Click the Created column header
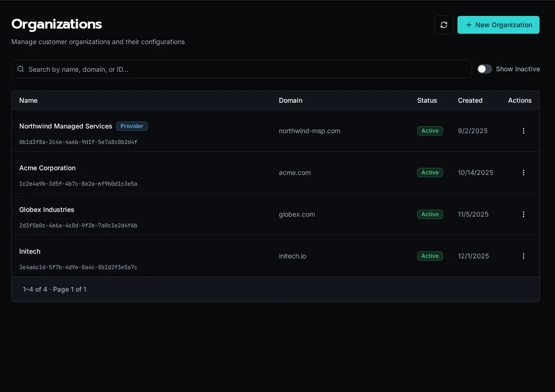Viewport: 555px width, 392px height. [x=470, y=100]
